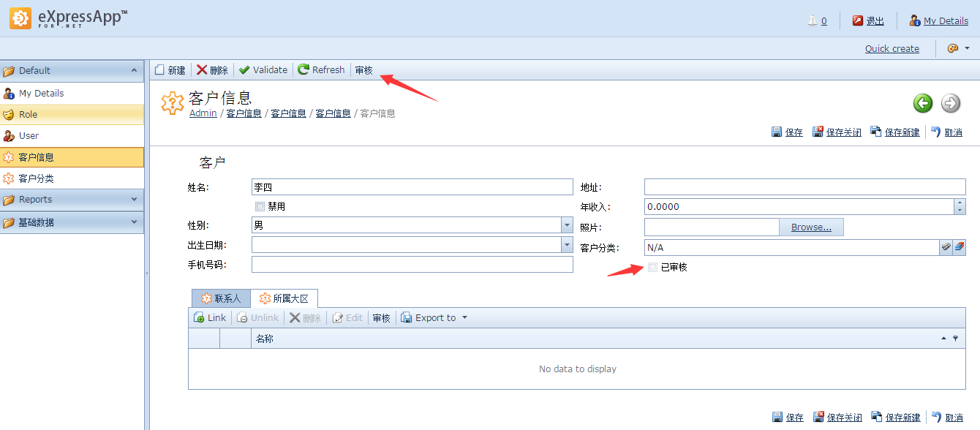This screenshot has height=430, width=980.
Task: Click the grey next record arrow
Action: pos(951,103)
